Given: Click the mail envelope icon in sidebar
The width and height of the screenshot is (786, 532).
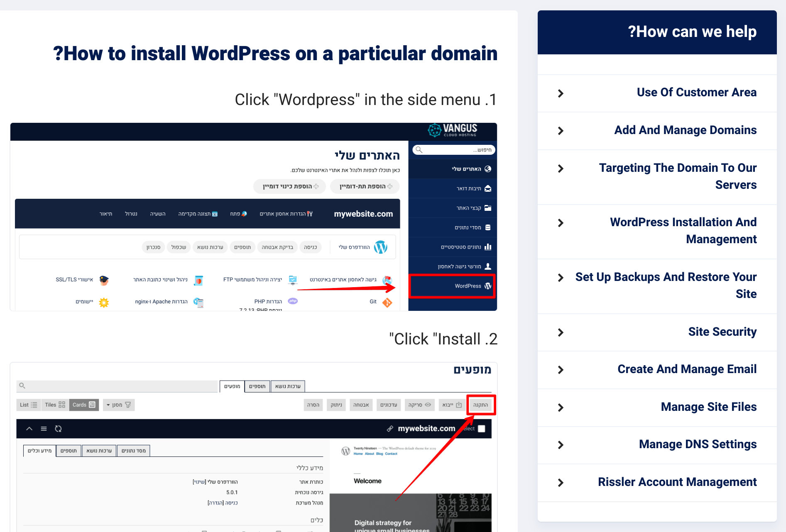Looking at the screenshot, I should coord(488,188).
